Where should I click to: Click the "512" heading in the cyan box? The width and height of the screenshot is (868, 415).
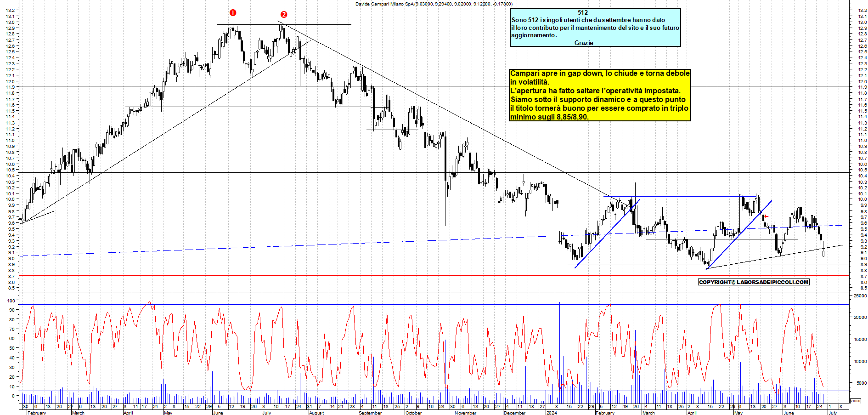(583, 12)
